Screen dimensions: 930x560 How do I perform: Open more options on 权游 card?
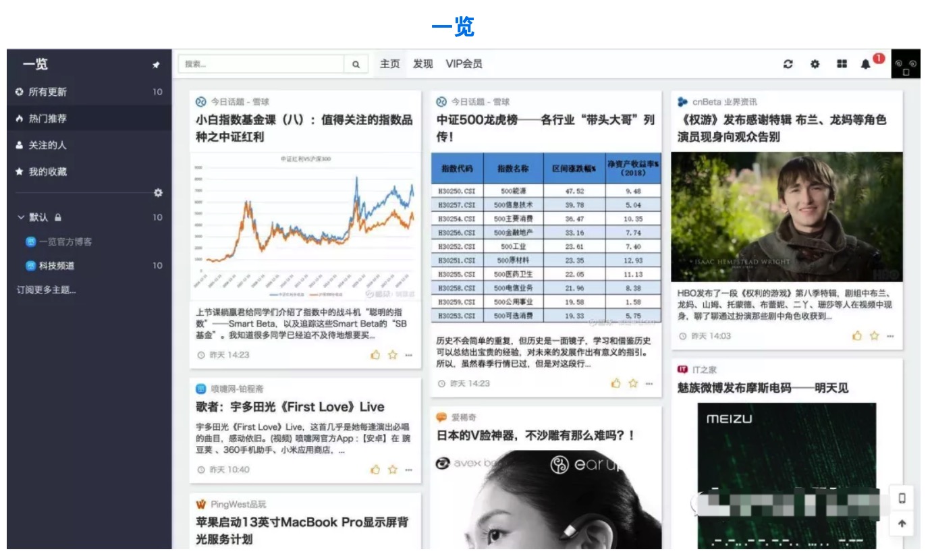pyautogui.click(x=890, y=335)
